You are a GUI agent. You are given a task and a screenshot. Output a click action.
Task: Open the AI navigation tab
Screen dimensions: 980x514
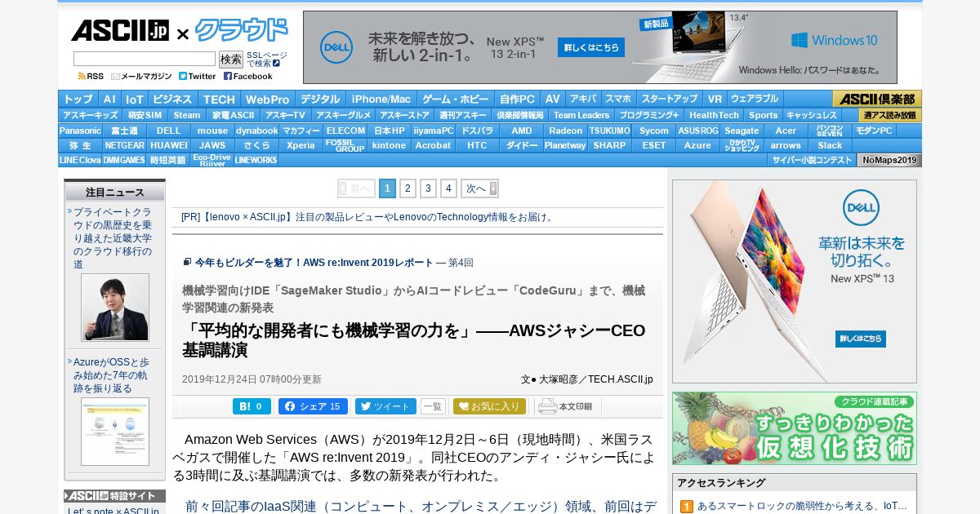(109, 99)
